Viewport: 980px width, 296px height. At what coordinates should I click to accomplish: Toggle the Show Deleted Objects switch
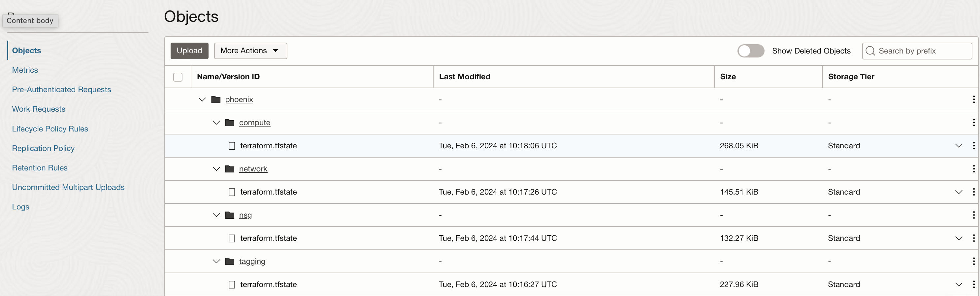(751, 51)
